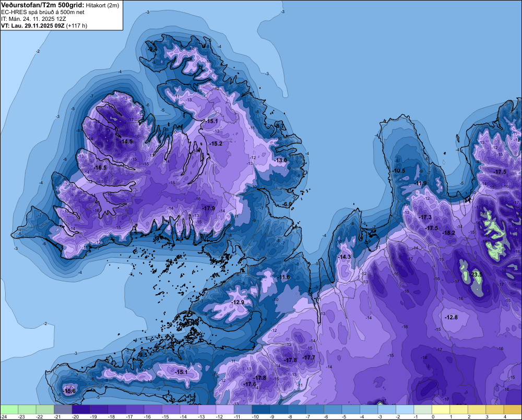Viewport: 522px width, 420px height.
Task: Select the -17.3 temperature reading
Action: pyautogui.click(x=425, y=217)
